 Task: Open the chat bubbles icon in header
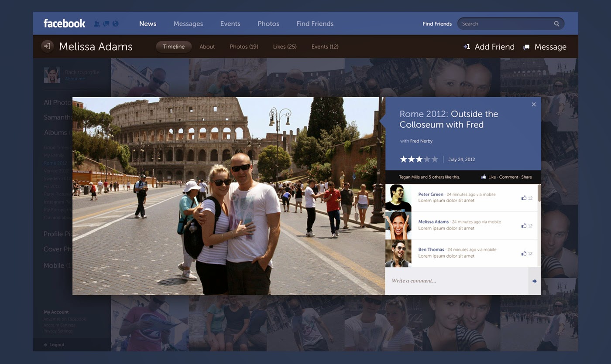click(x=106, y=24)
